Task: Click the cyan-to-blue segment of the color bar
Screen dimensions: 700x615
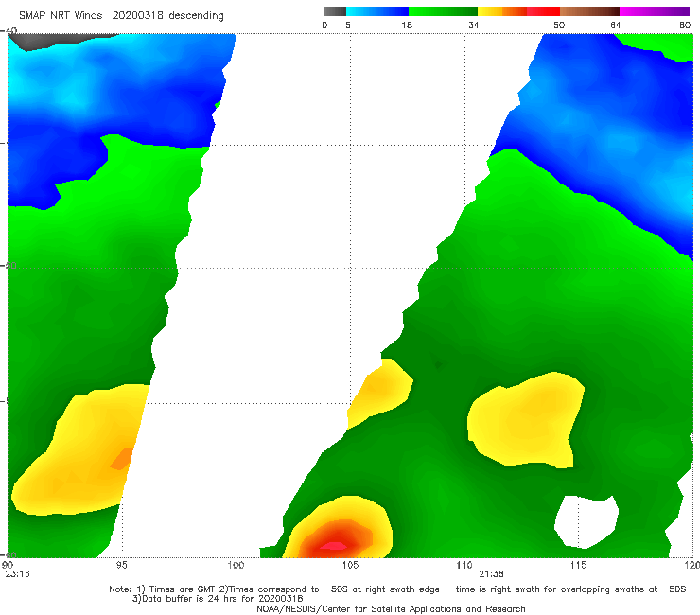Action: tap(377, 11)
